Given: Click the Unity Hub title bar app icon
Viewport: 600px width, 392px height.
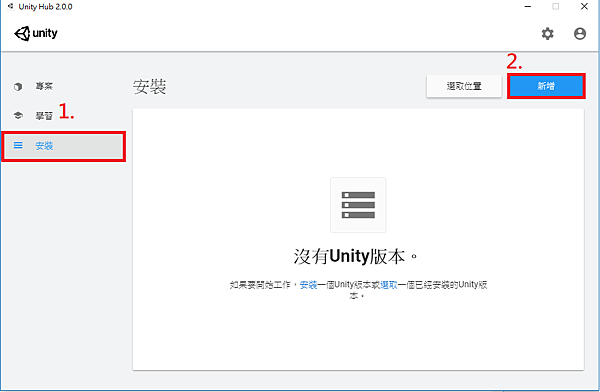Looking at the screenshot, I should [10, 7].
